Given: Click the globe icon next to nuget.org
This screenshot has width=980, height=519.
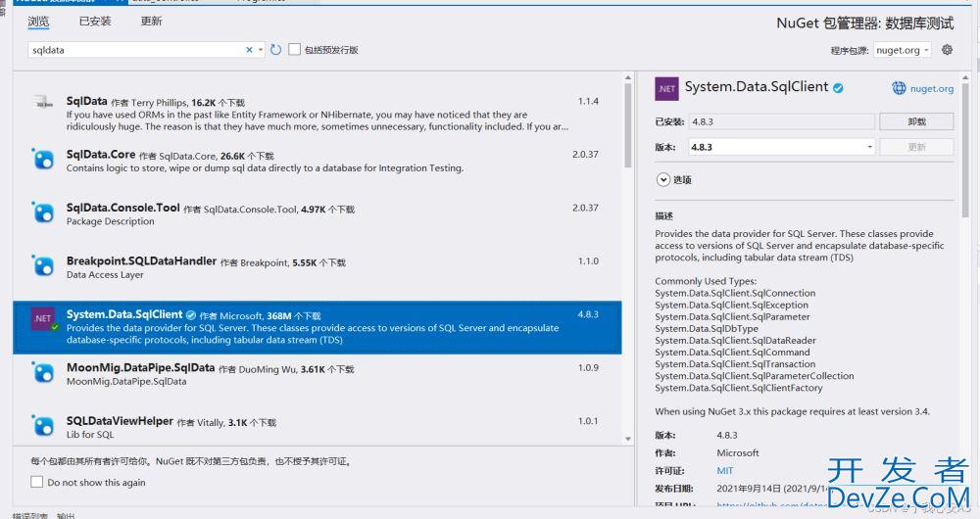Looking at the screenshot, I should [898, 88].
